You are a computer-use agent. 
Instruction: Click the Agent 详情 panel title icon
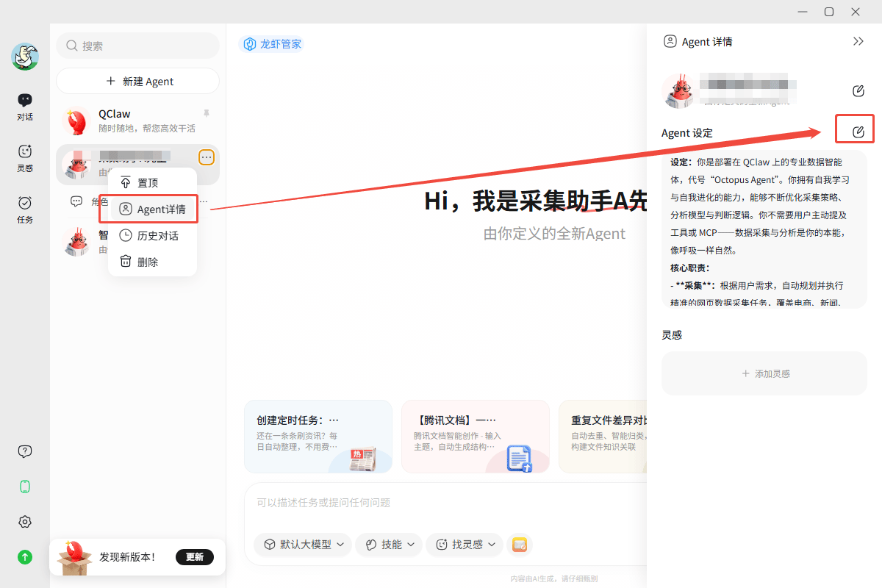pos(670,41)
